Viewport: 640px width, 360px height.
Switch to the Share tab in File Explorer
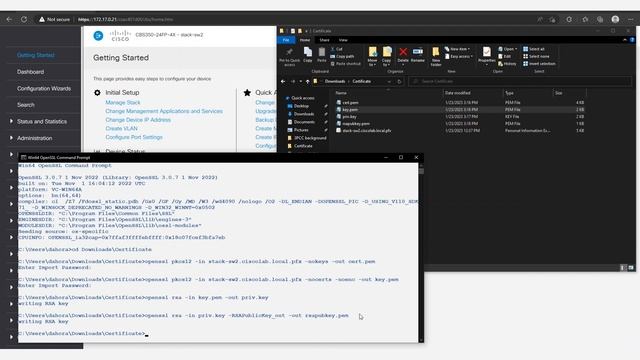324,40
